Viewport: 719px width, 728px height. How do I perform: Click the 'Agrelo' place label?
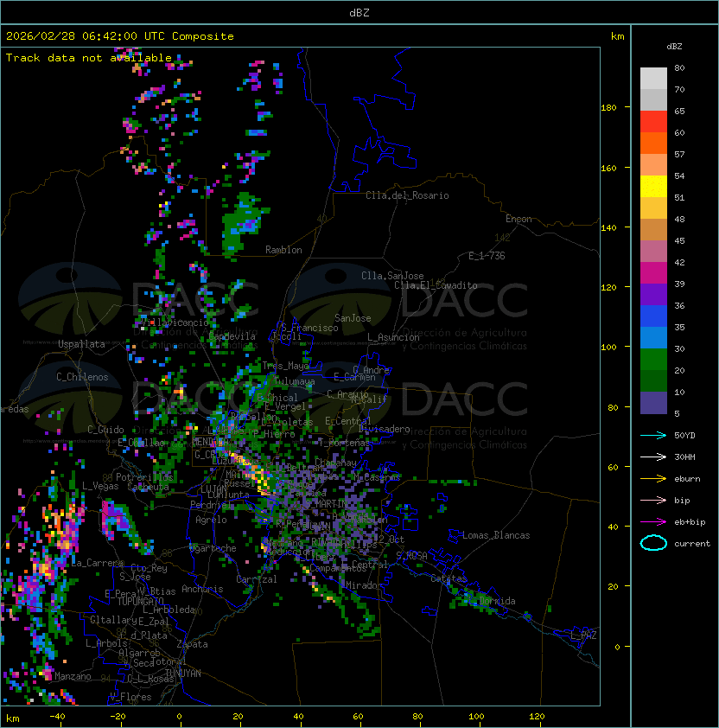[x=211, y=520]
